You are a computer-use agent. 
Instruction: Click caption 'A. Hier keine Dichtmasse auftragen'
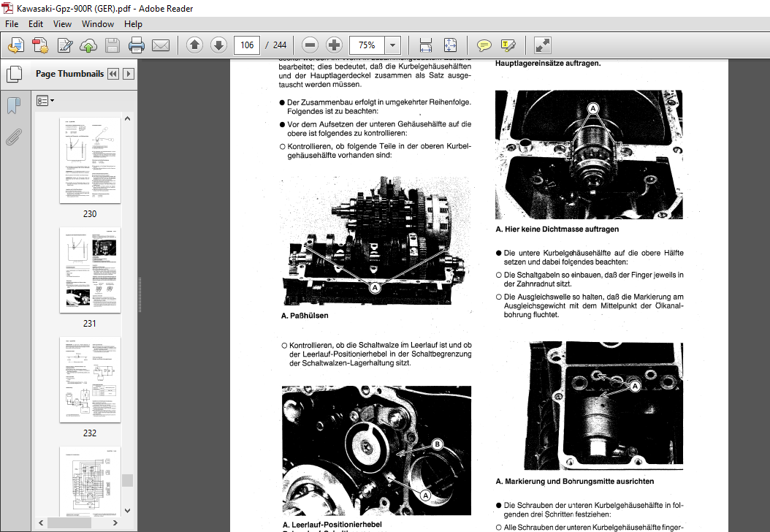(x=557, y=229)
